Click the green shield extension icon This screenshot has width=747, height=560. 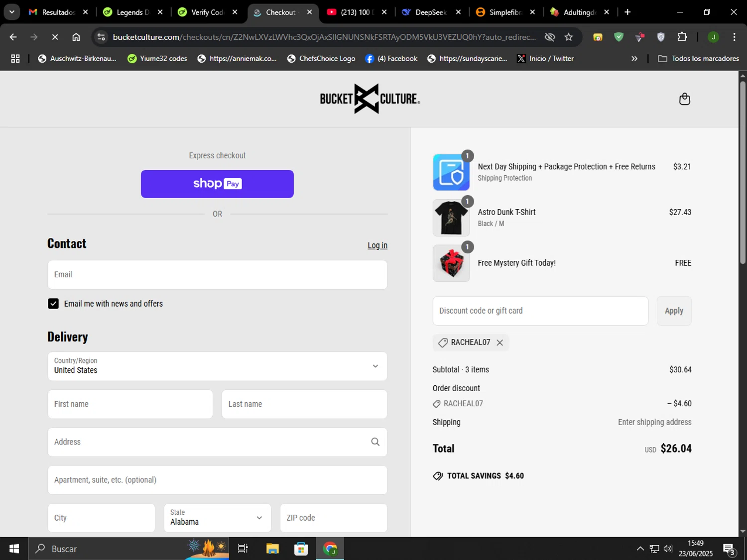point(619,37)
